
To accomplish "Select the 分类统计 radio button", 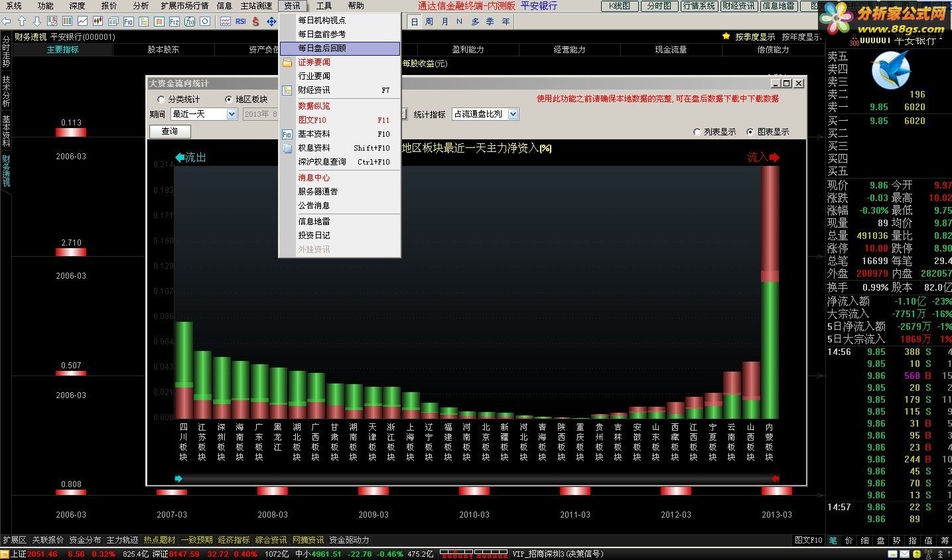I will tap(161, 100).
